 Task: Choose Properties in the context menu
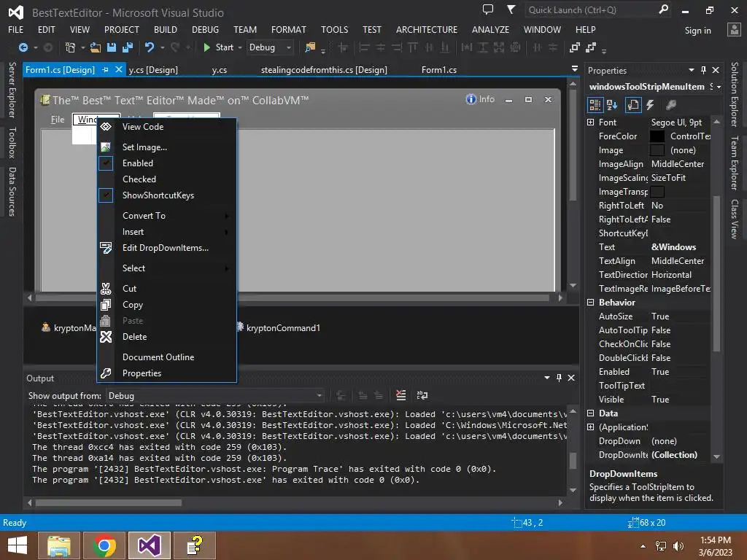pyautogui.click(x=167, y=373)
